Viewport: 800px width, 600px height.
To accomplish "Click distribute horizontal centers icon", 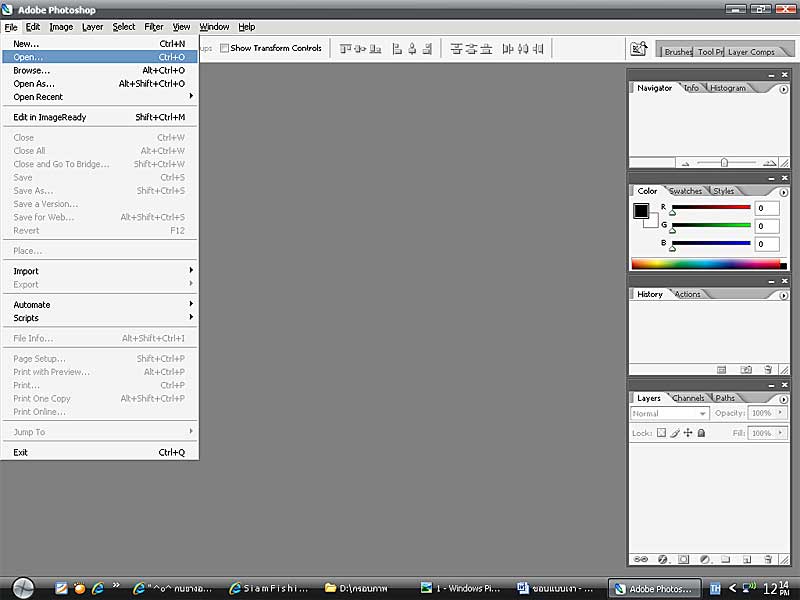I will [x=523, y=48].
